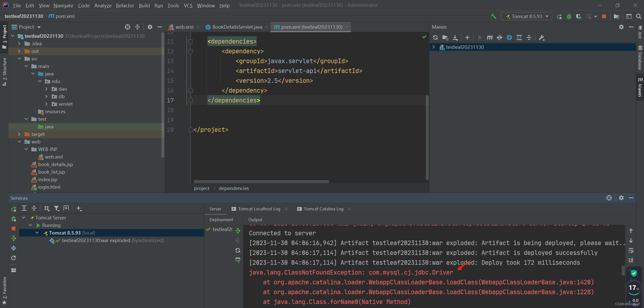Open Maven settings wrench icon
The height and width of the screenshot is (308, 644).
[541, 37]
